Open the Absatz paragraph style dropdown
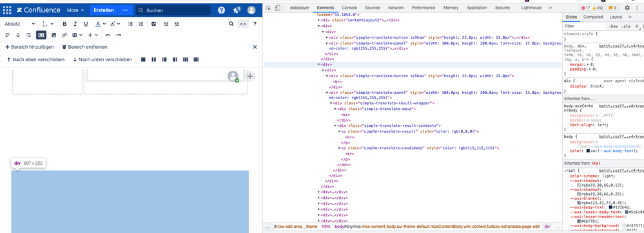The image size is (644, 233). [20, 24]
